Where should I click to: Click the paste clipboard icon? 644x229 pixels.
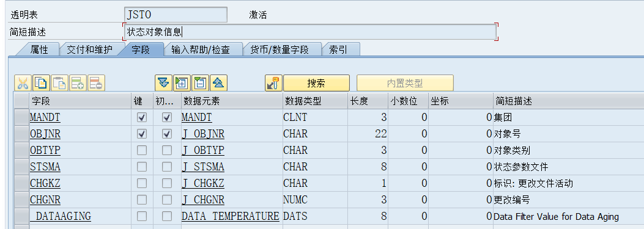[x=59, y=83]
